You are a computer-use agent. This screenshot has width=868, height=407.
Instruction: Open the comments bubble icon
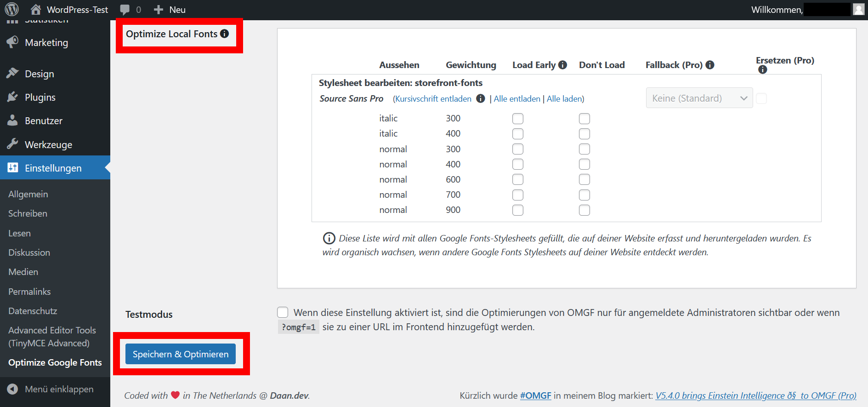(x=125, y=10)
